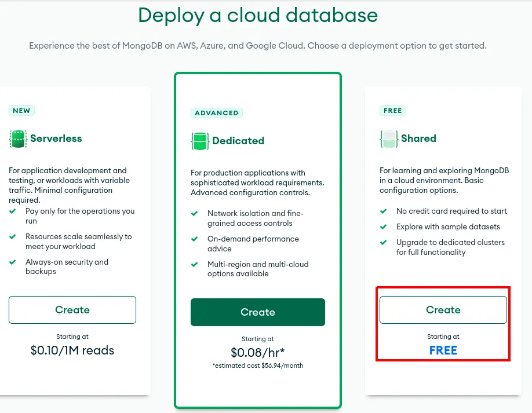Click the 'Experience the best of MongoDB' subtitle

pos(258,46)
